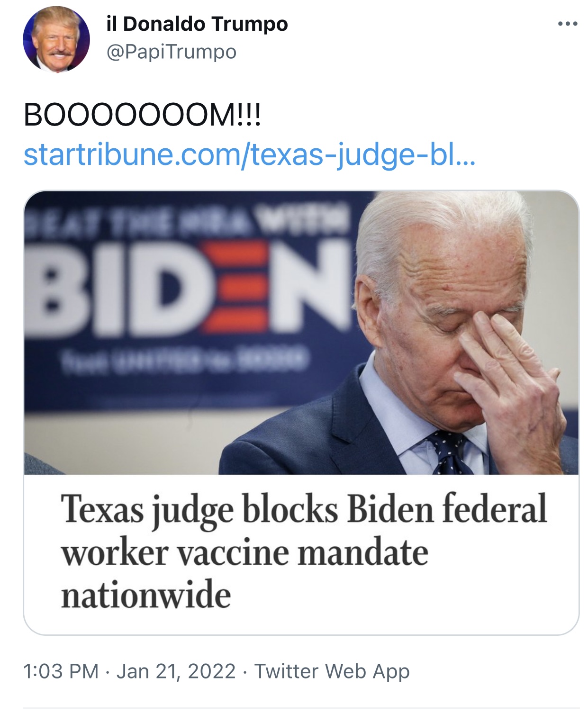Image resolution: width=588 pixels, height=714 pixels.
Task: Click the Jan 21, 2022 date
Action: 176,671
